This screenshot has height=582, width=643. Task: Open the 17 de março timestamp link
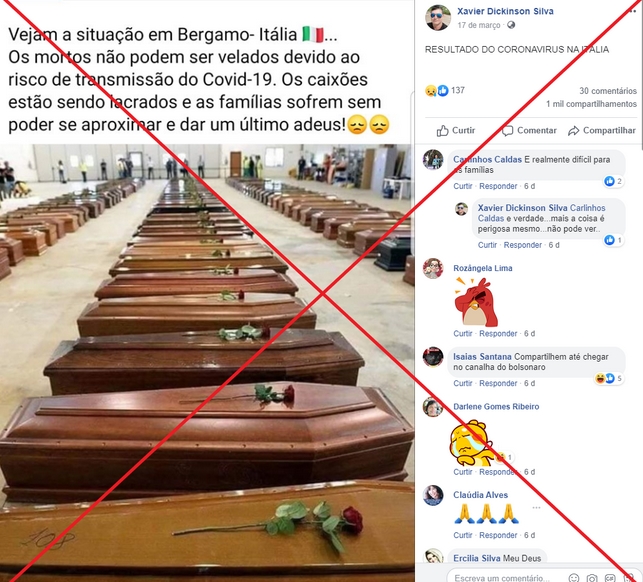tap(479, 25)
